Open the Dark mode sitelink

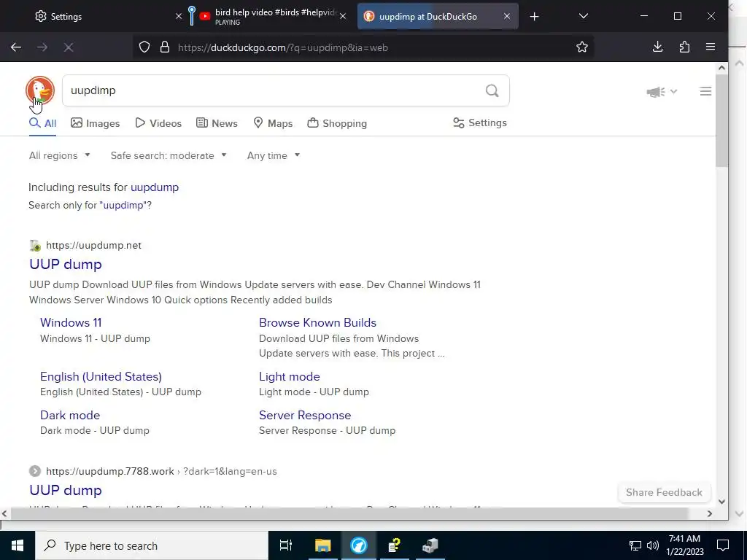click(x=69, y=415)
